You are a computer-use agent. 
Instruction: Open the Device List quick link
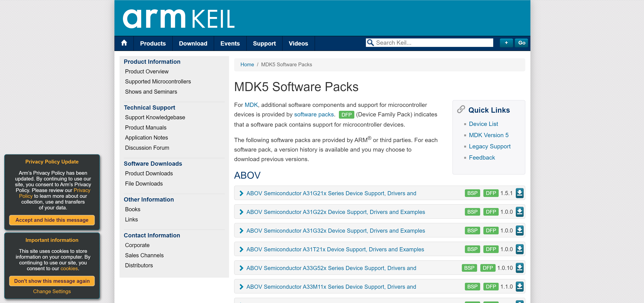[x=483, y=124]
